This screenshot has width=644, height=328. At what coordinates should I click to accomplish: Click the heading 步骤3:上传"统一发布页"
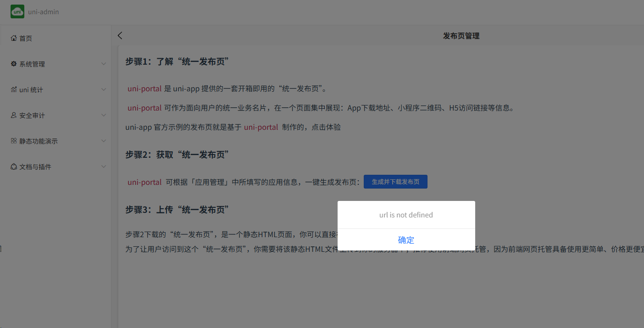177,210
